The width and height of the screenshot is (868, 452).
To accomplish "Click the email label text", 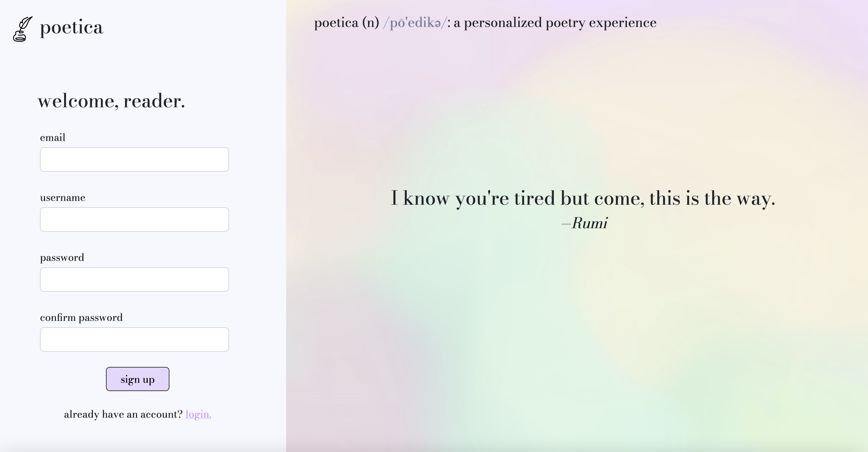I will point(53,137).
